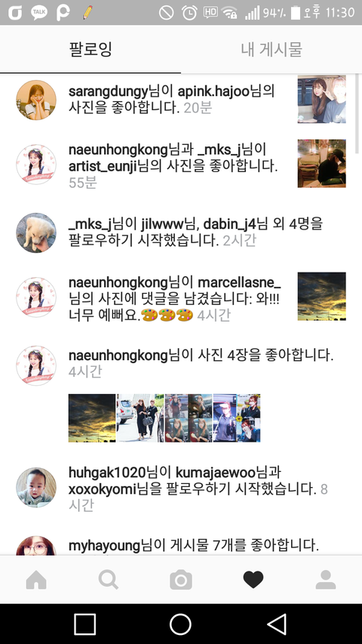Open the home feed icon
The image size is (362, 644).
tap(36, 580)
